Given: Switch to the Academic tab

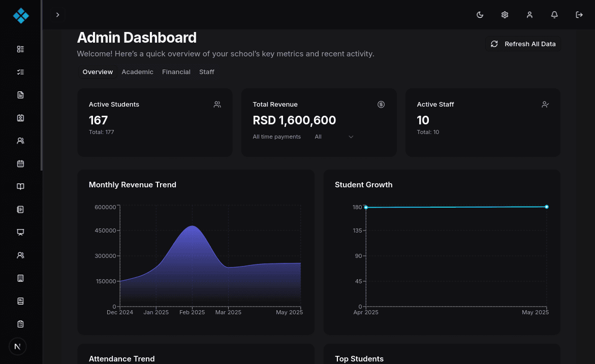Looking at the screenshot, I should point(137,72).
